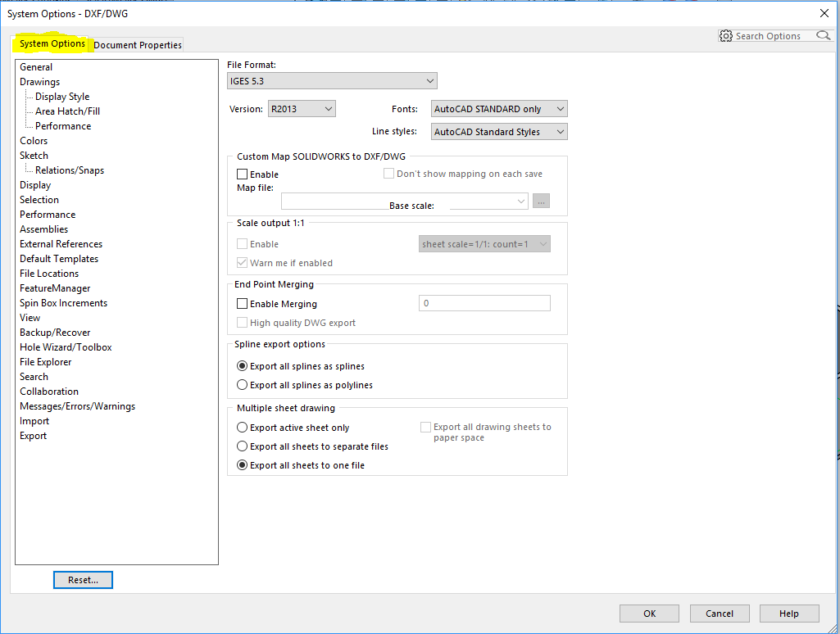Select Hole Wizard/Toolbox in options tree

point(66,347)
